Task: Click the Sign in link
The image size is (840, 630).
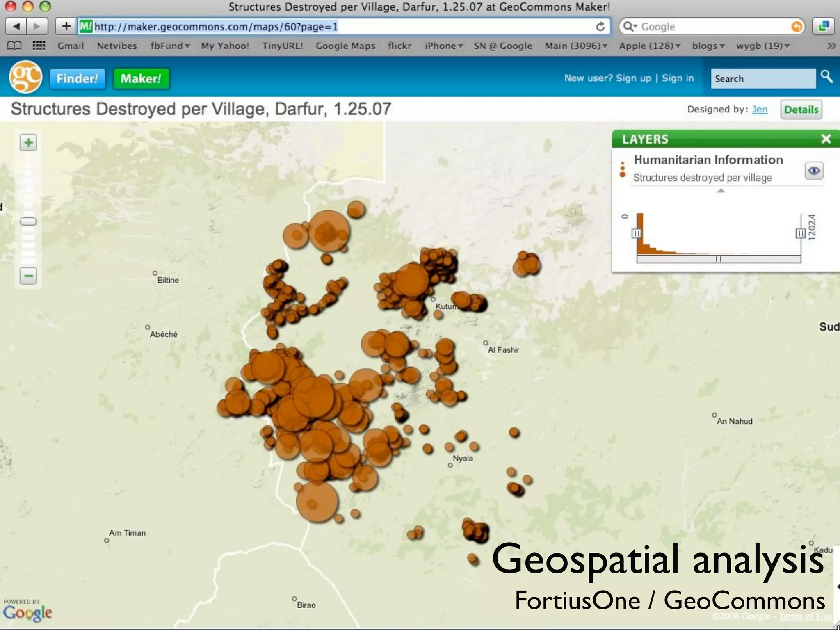Action: (x=678, y=78)
